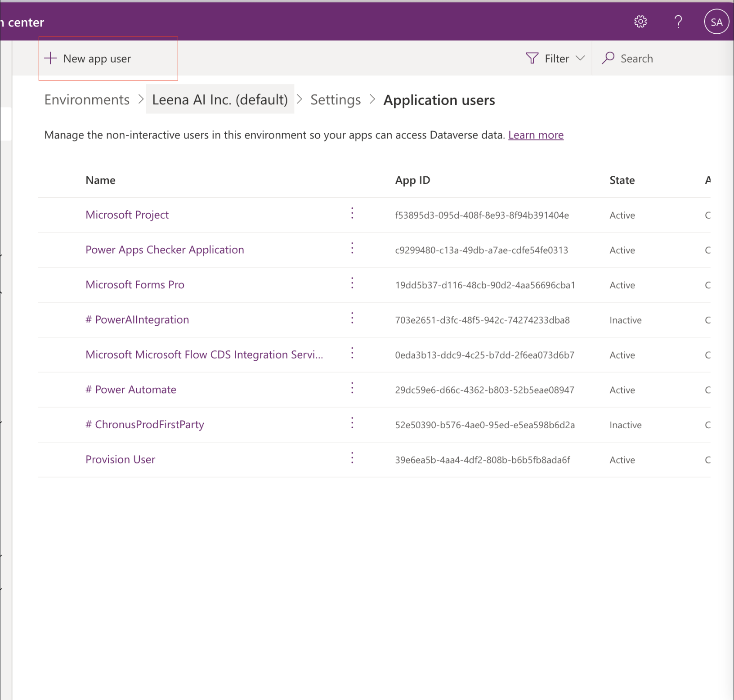
Task: Go to Environments in the breadcrumb
Action: click(87, 100)
